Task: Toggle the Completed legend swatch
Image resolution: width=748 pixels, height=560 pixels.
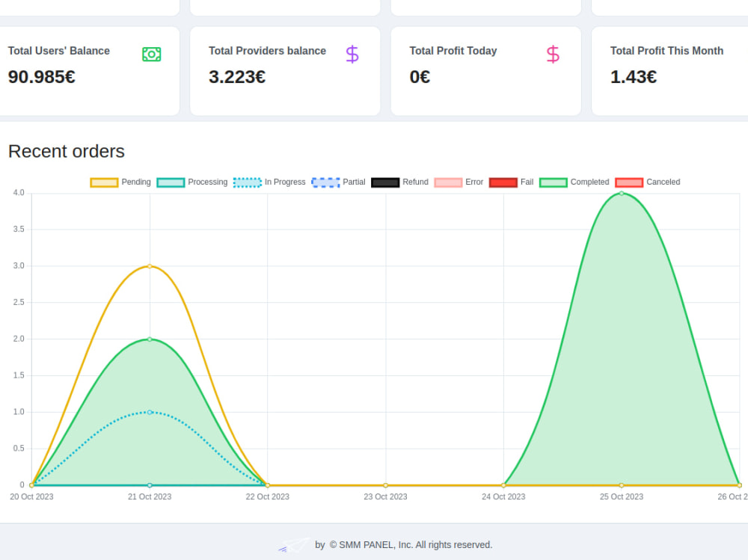Action: click(553, 182)
